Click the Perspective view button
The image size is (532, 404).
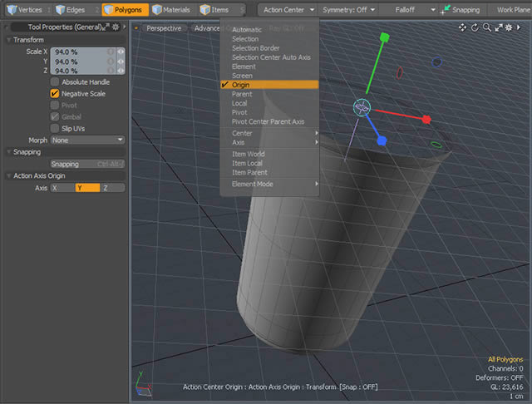point(164,28)
